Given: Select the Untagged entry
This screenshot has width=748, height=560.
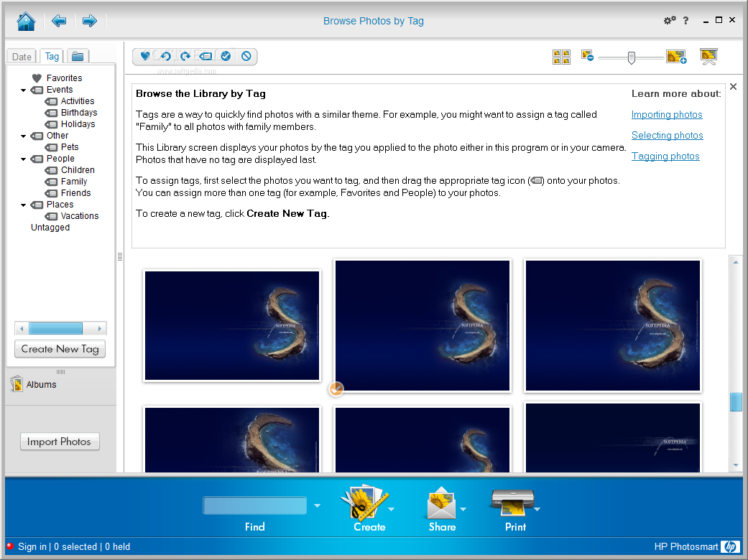Looking at the screenshot, I should pos(50,228).
